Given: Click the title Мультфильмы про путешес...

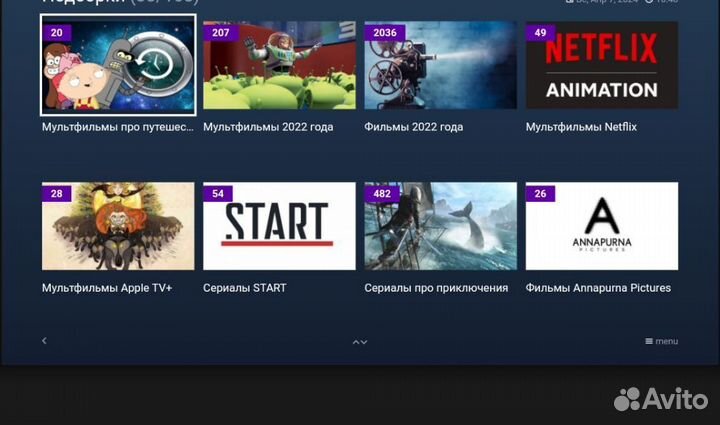Looking at the screenshot, I should [118, 127].
